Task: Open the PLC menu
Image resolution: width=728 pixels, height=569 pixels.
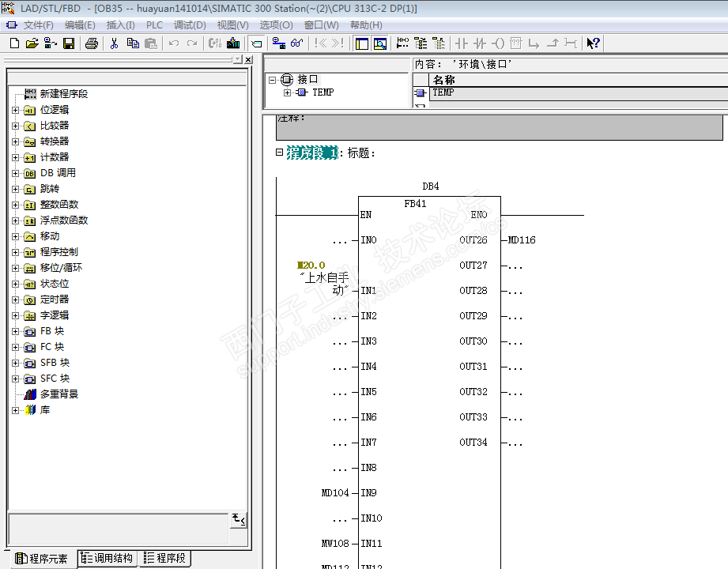Action: tap(154, 25)
